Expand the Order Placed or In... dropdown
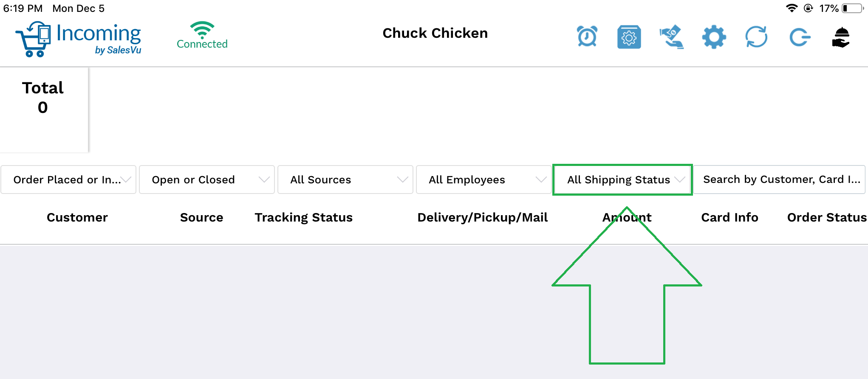The height and width of the screenshot is (379, 868). click(x=68, y=180)
